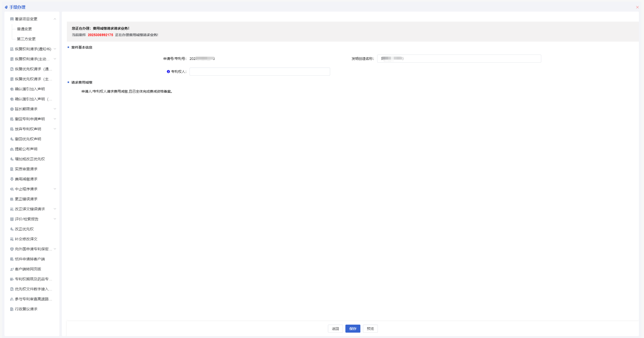644x338 pixels.
Task: Click the 撤回优先权声明 icon
Action: [12, 139]
